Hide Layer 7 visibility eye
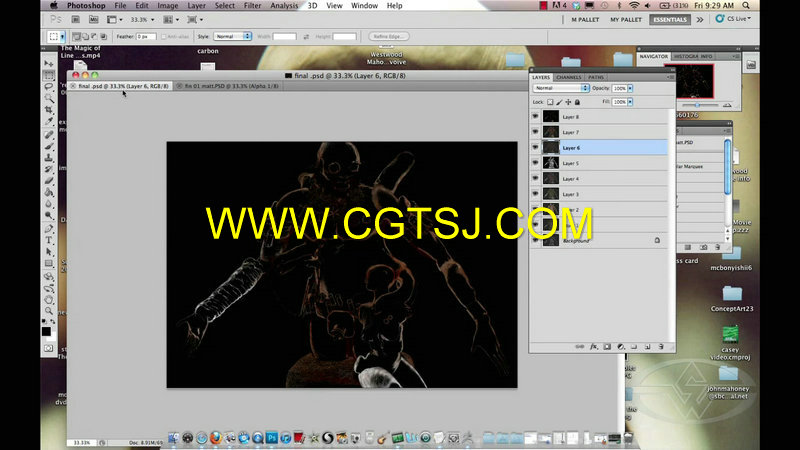The height and width of the screenshot is (450, 800). [x=535, y=132]
